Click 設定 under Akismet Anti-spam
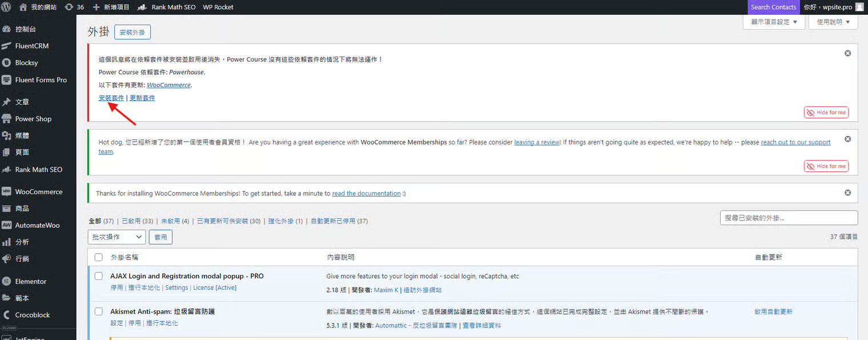The width and height of the screenshot is (868, 340). pos(116,323)
